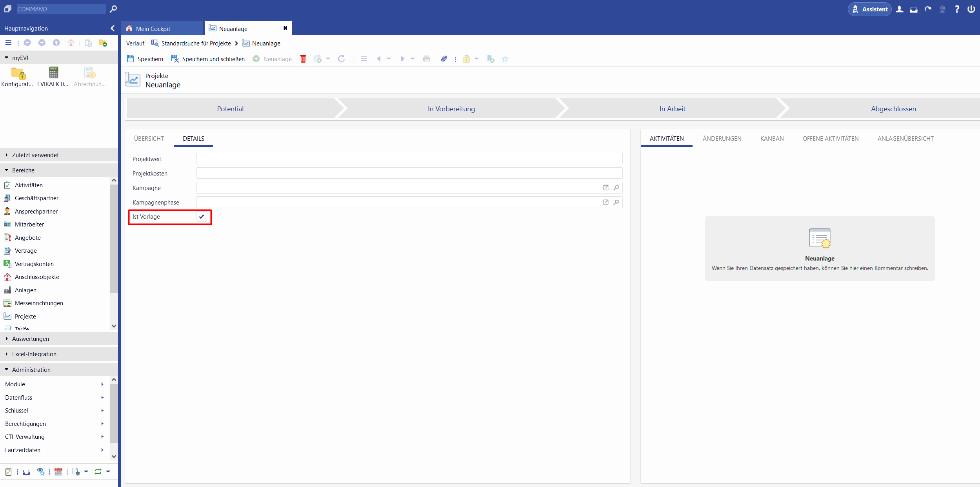Click the calendar icon in bottom bar

point(58,472)
